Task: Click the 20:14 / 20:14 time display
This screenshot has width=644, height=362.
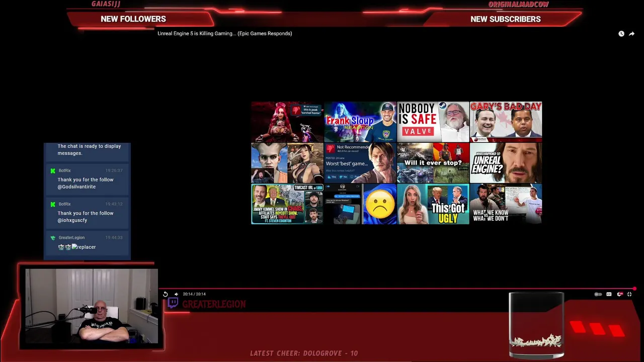Action: click(x=194, y=294)
